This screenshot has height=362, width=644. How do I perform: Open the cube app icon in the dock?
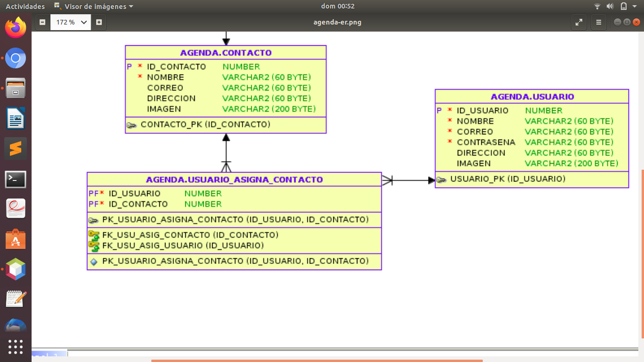[16, 269]
